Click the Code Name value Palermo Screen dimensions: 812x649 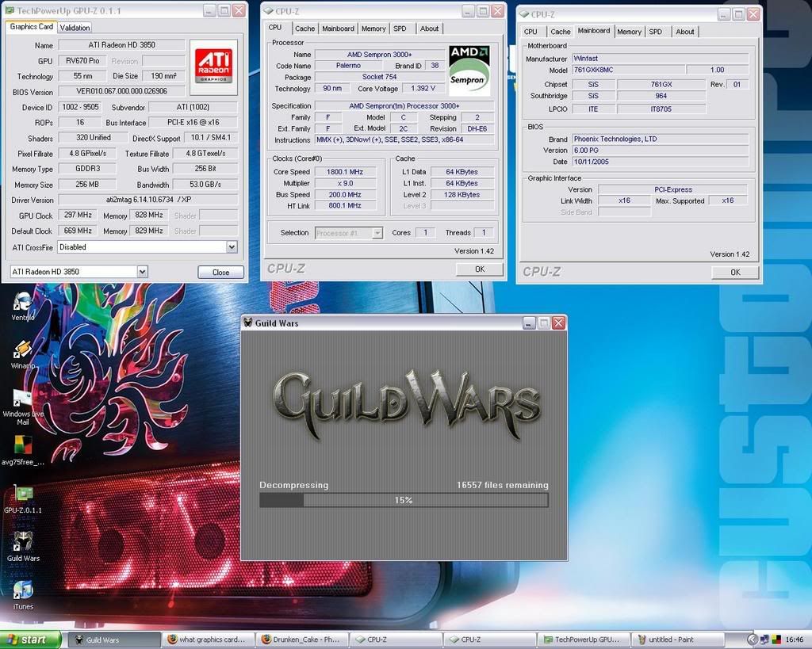tap(348, 66)
